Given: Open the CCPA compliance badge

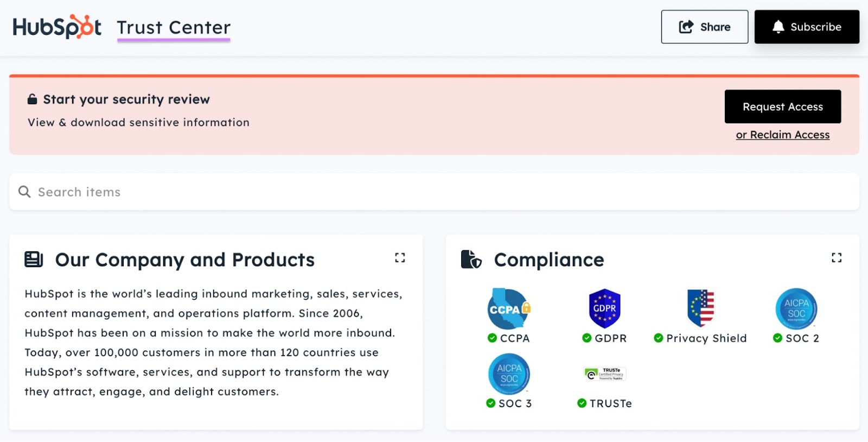Looking at the screenshot, I should pyautogui.click(x=508, y=309).
